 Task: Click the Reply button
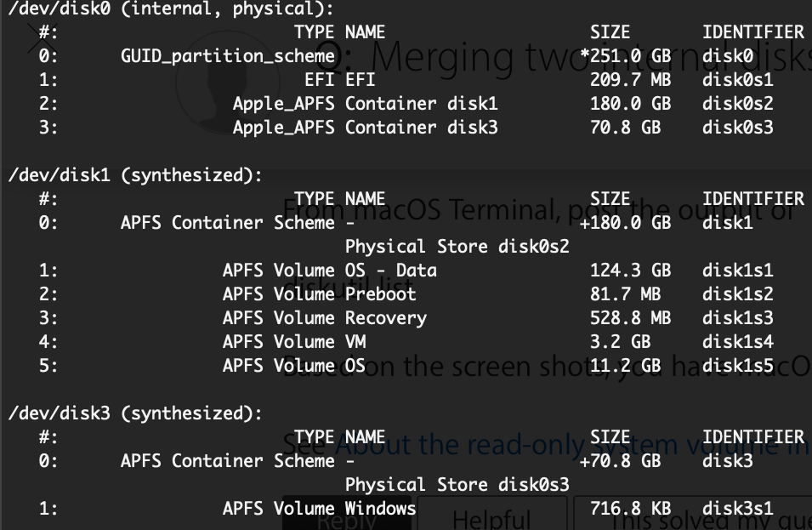[346, 523]
